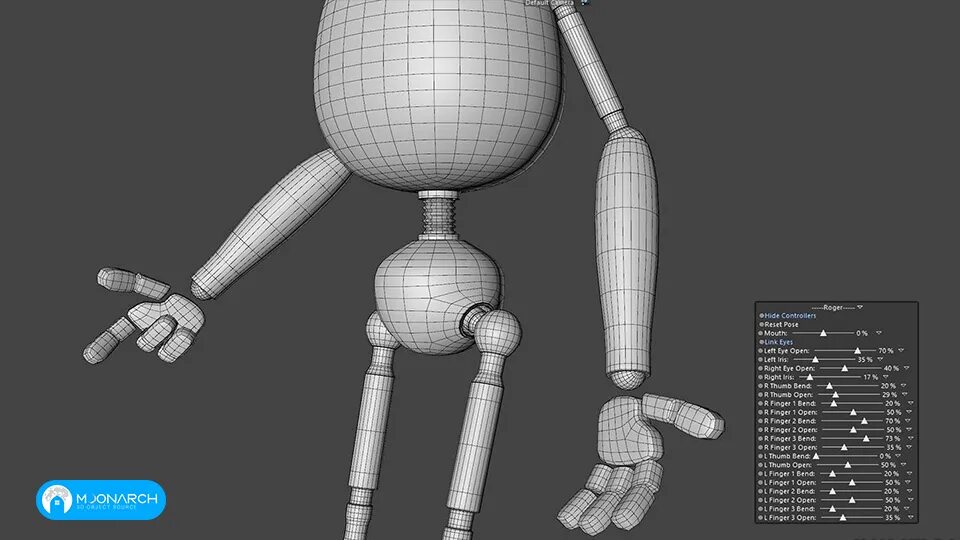The image size is (960, 540).
Task: Click the L Thumb Open slider handle
Action: (x=848, y=465)
